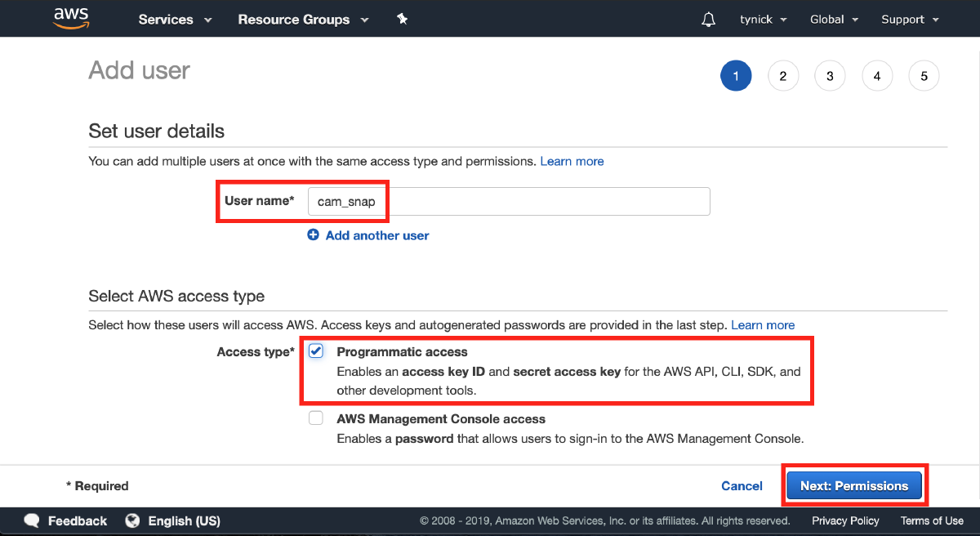This screenshot has height=536, width=980.
Task: Click the Feedback speech bubble icon
Action: tap(32, 520)
